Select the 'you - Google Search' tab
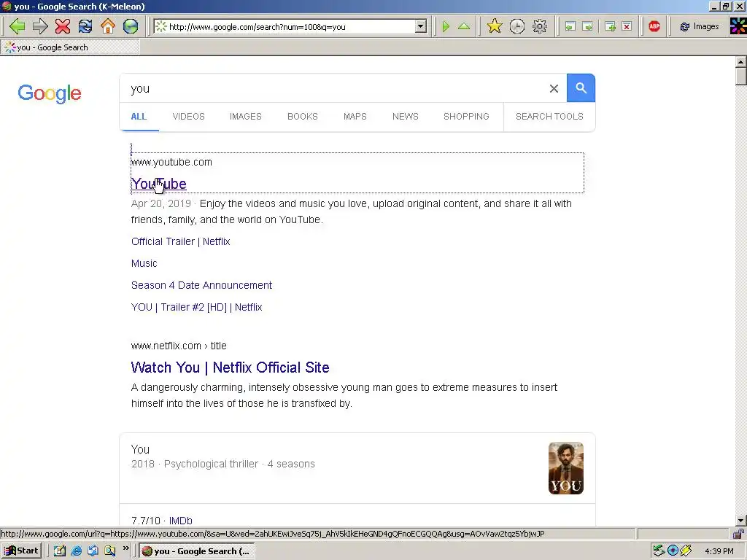 (x=70, y=47)
